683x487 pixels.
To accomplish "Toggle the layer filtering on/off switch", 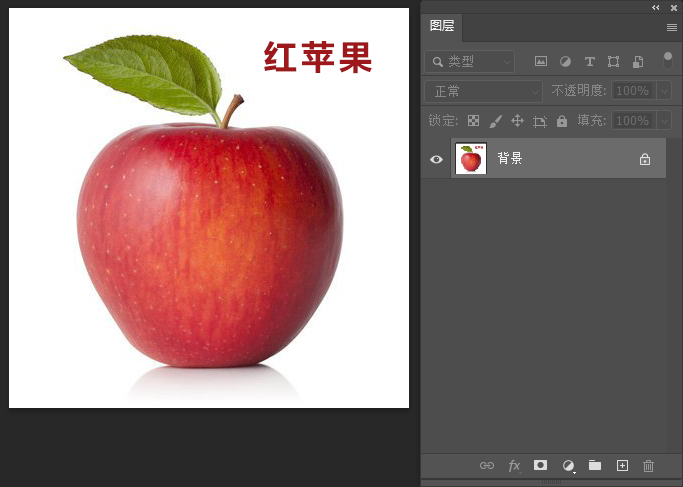I will (x=667, y=61).
